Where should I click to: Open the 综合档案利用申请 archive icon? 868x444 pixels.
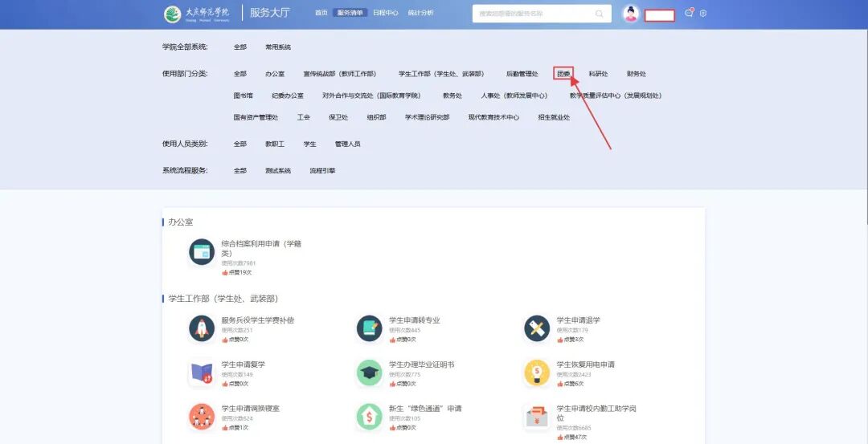202,252
